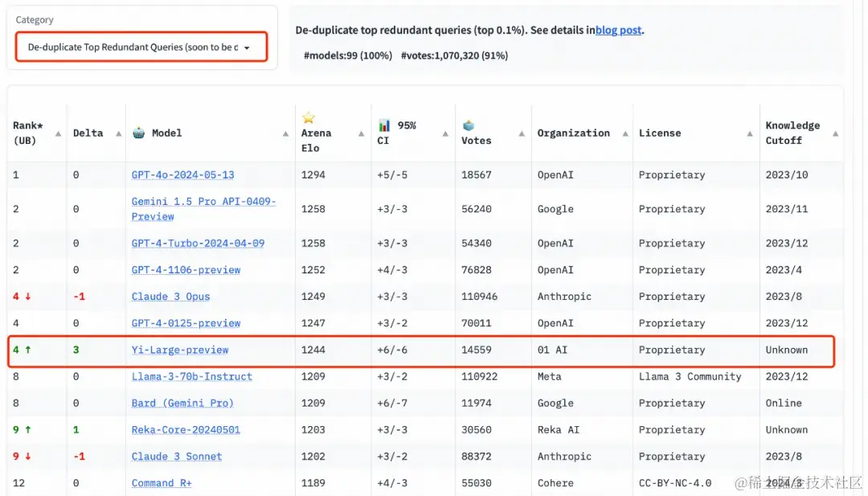This screenshot has width=868, height=496.
Task: Open the Reka-Core-20240501 link
Action: point(186,429)
